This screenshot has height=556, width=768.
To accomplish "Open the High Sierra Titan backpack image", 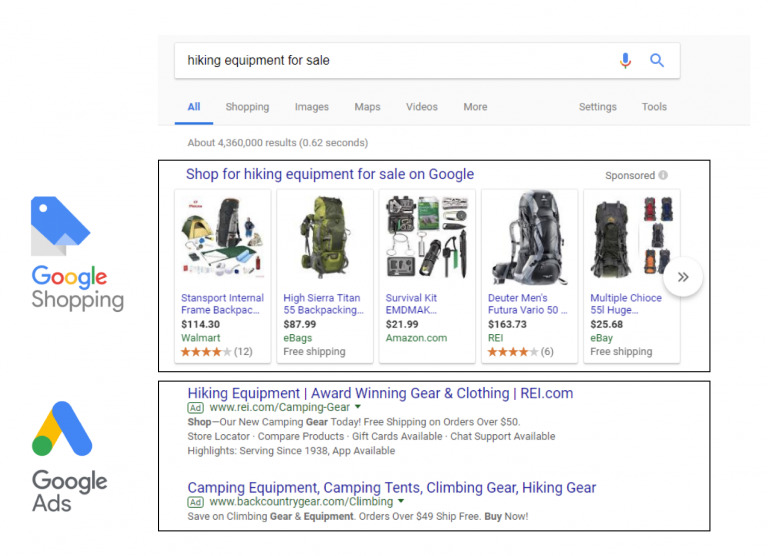I will click(325, 238).
